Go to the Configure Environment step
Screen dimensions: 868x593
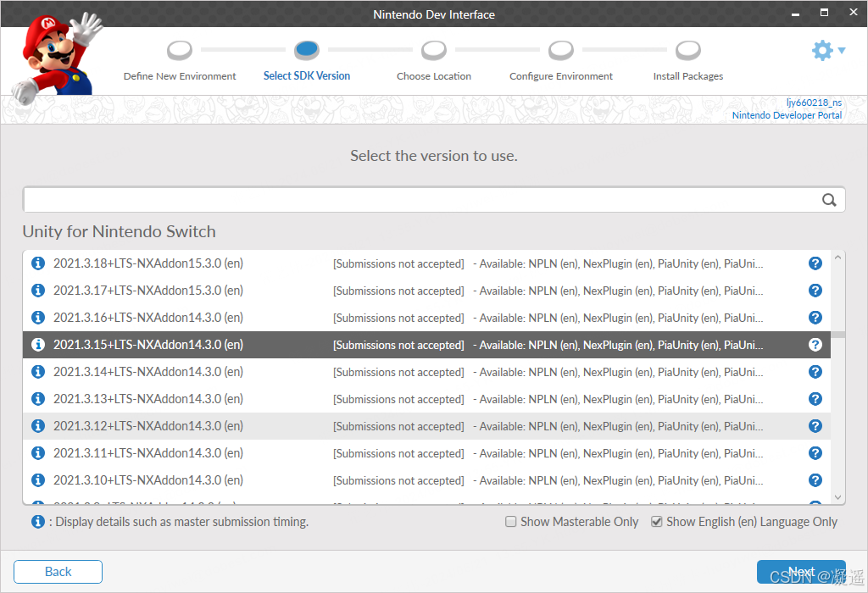pos(560,50)
